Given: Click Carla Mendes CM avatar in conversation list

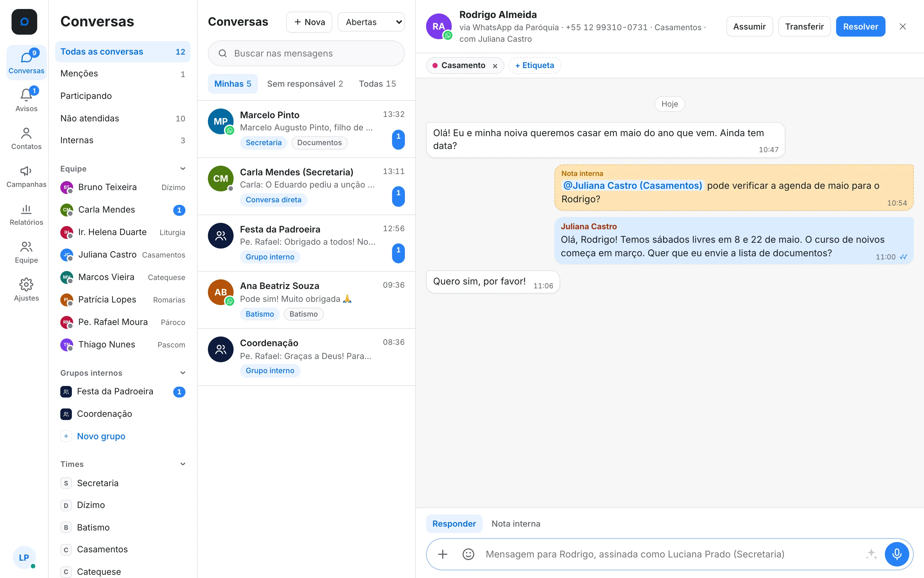Looking at the screenshot, I should click(221, 179).
